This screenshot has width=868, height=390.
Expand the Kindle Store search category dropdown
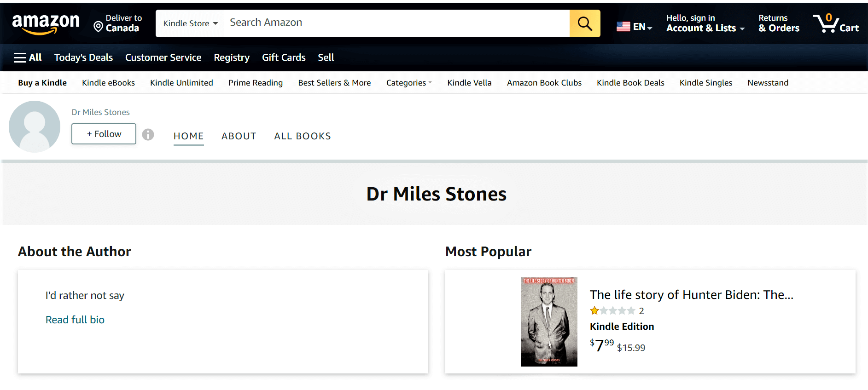(190, 23)
